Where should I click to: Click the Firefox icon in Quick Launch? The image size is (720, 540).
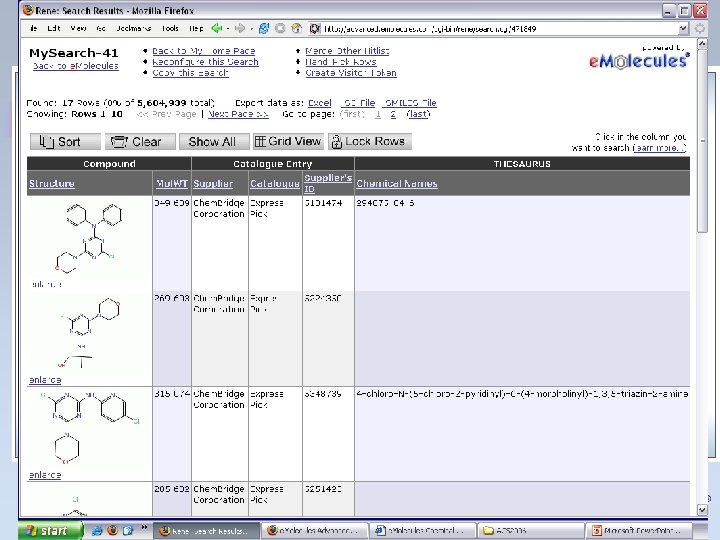point(112,530)
